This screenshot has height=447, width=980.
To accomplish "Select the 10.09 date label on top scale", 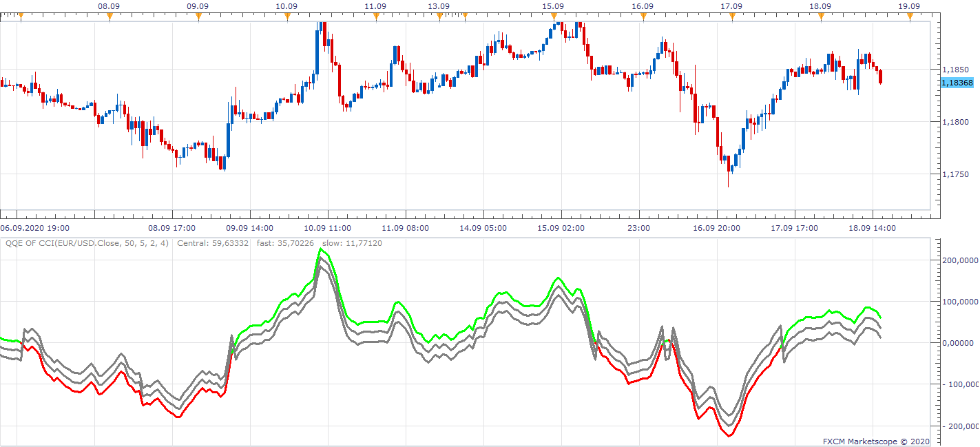I will (x=287, y=6).
